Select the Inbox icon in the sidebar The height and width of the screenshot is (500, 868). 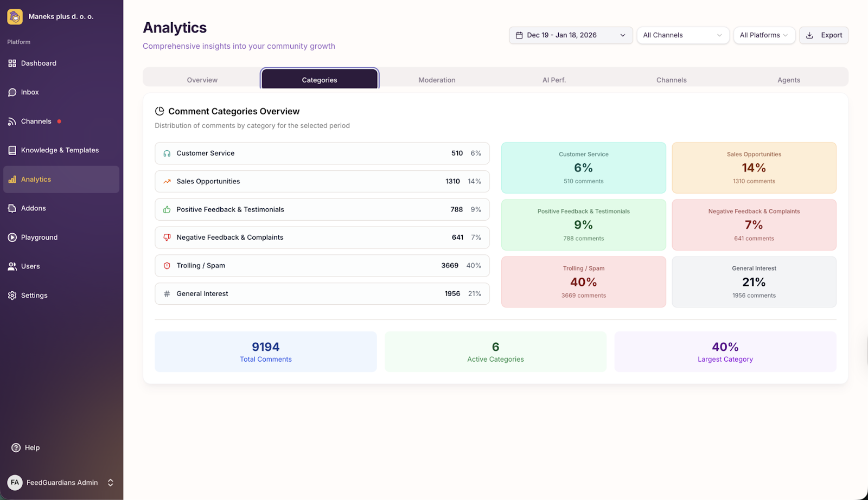point(12,92)
